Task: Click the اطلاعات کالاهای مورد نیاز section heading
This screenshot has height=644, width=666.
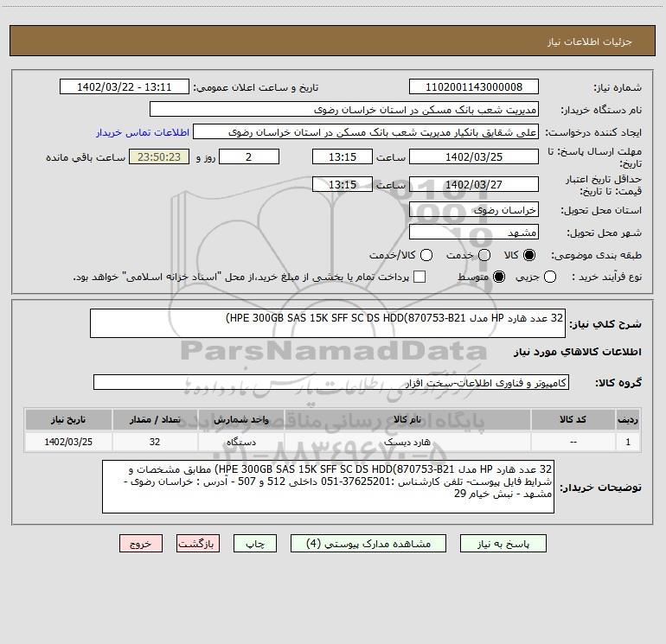Action: point(577,352)
